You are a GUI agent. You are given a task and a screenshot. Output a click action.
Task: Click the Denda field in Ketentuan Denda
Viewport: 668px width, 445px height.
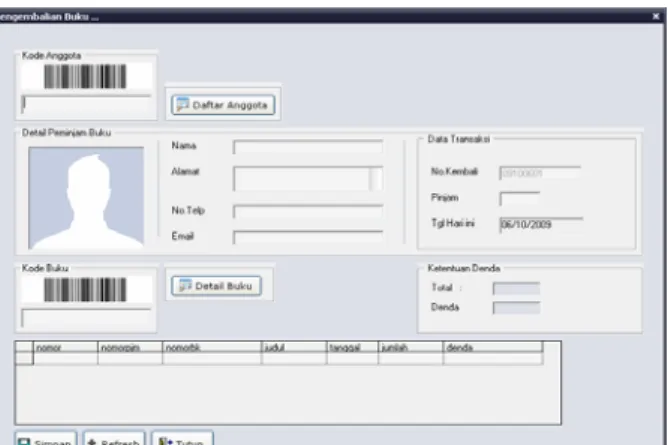pos(516,307)
